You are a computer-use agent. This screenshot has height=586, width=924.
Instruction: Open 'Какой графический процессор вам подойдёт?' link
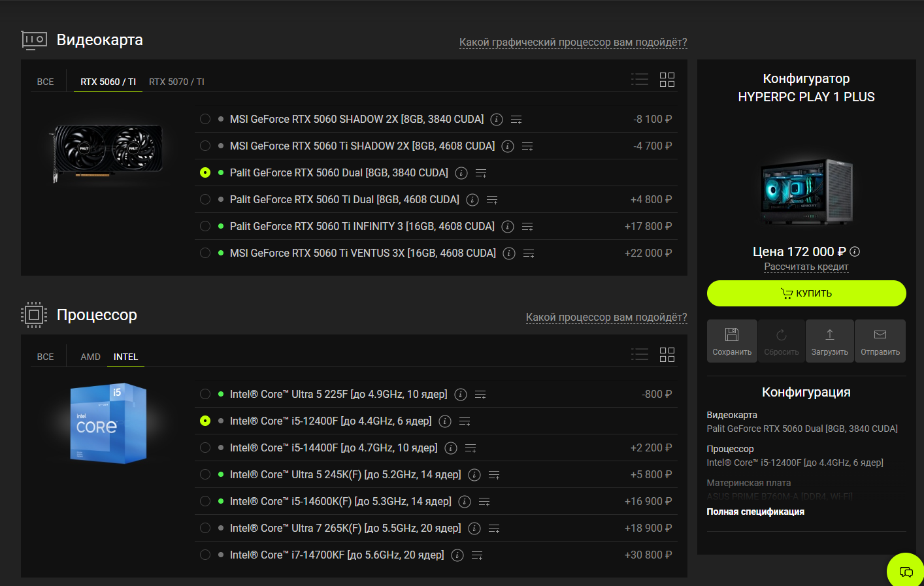(x=573, y=42)
